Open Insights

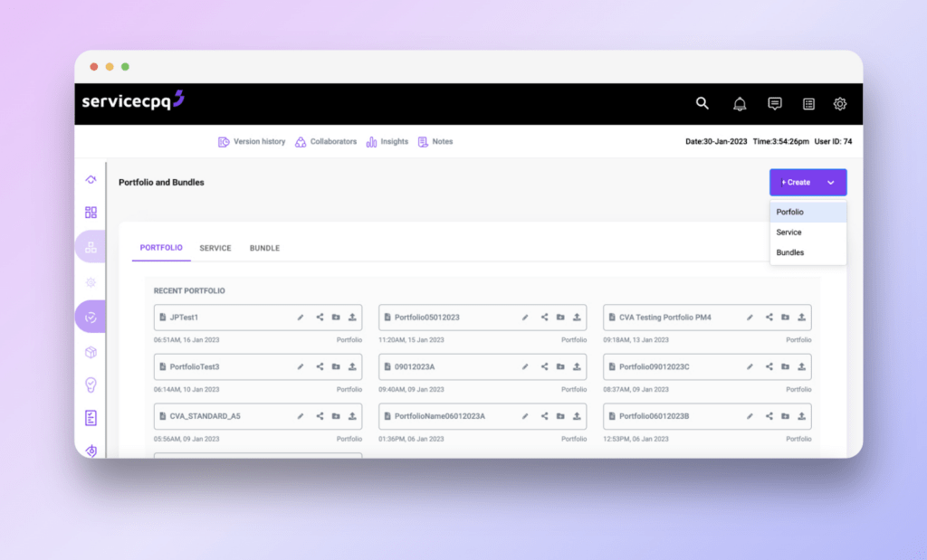387,142
